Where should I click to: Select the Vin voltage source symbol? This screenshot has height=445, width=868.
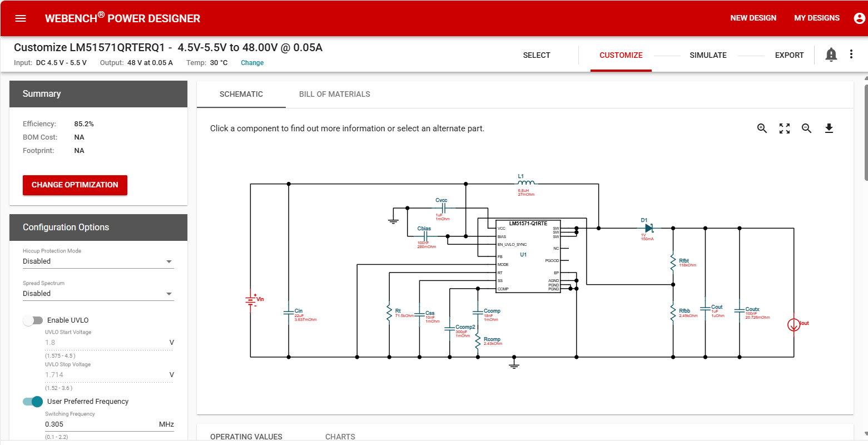[251, 300]
